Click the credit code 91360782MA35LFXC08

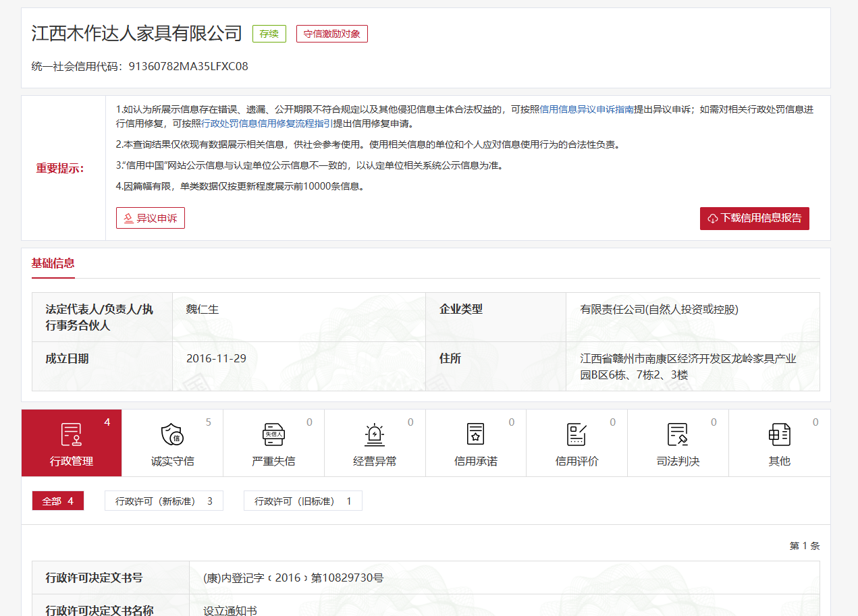(188, 66)
